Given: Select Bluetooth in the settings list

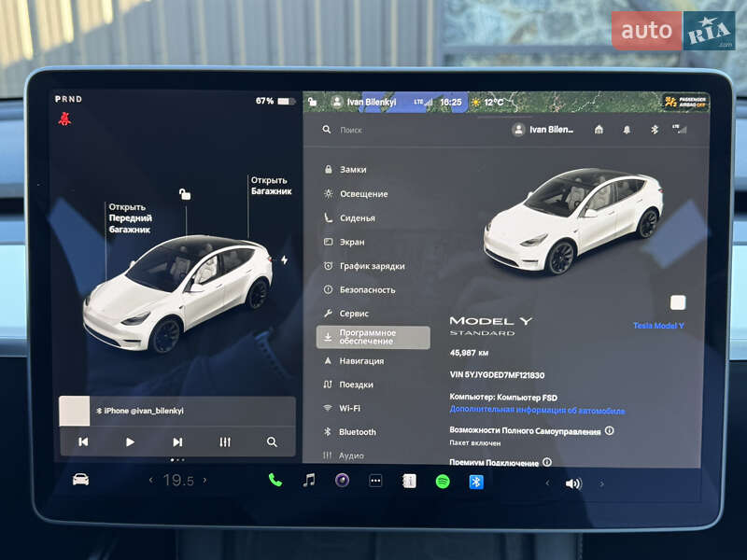Looking at the screenshot, I should pos(350,432).
